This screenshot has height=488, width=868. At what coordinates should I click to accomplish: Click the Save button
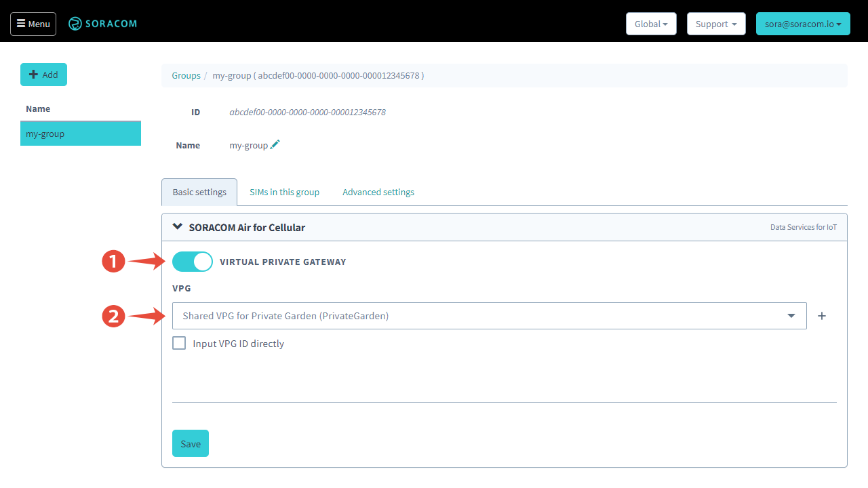coord(190,443)
